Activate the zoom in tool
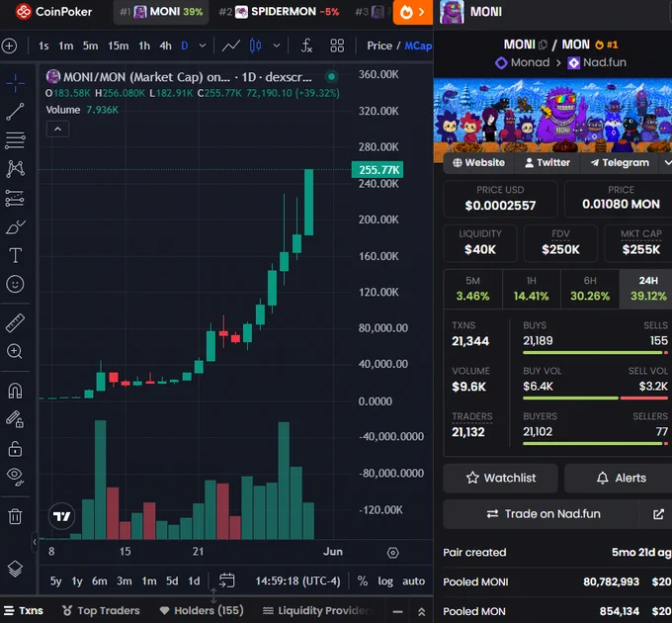Image resolution: width=672 pixels, height=623 pixels. pyautogui.click(x=15, y=351)
